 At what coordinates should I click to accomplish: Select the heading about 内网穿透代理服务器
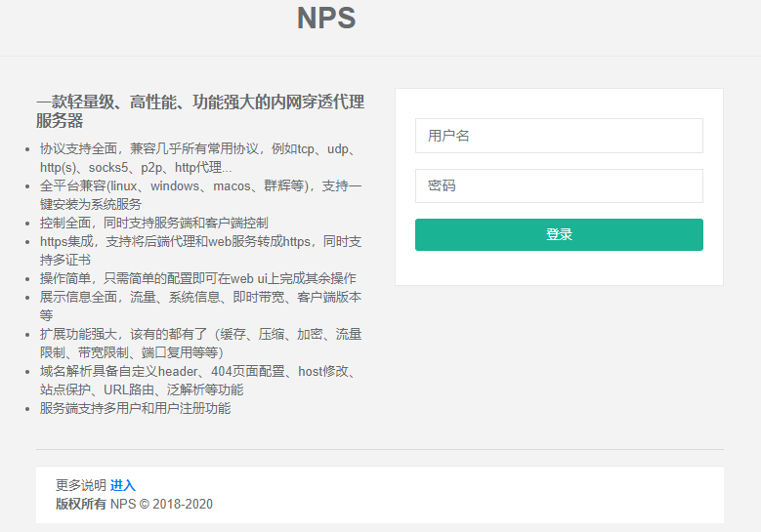click(x=199, y=111)
